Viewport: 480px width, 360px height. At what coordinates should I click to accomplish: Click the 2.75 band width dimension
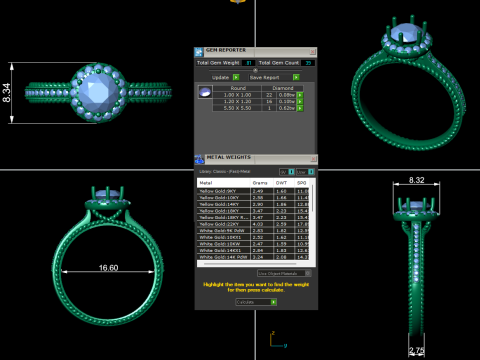[417, 350]
